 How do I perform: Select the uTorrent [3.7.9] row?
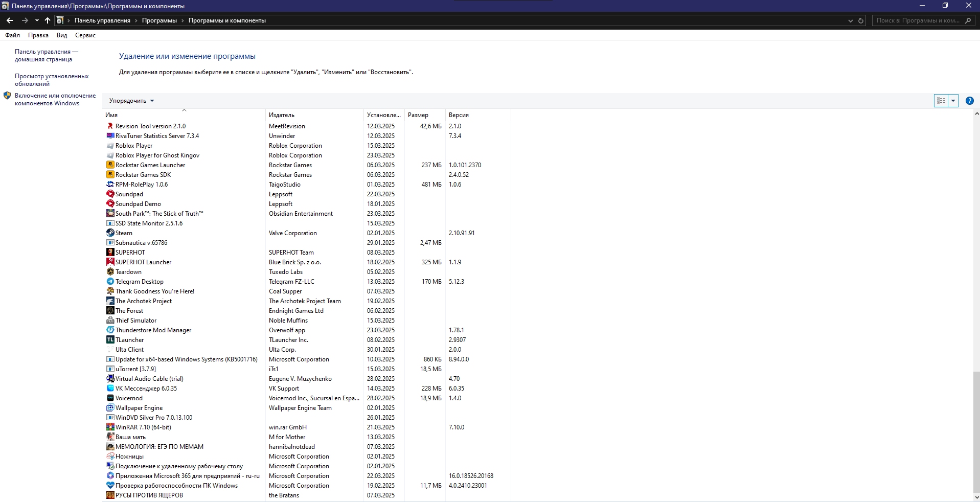(307, 369)
